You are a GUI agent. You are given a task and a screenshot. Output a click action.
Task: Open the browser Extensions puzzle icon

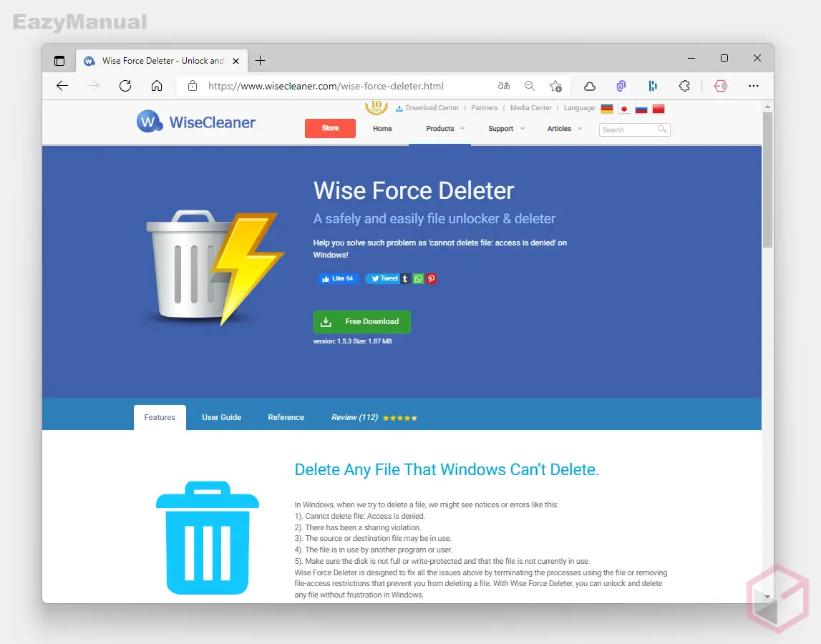684,86
